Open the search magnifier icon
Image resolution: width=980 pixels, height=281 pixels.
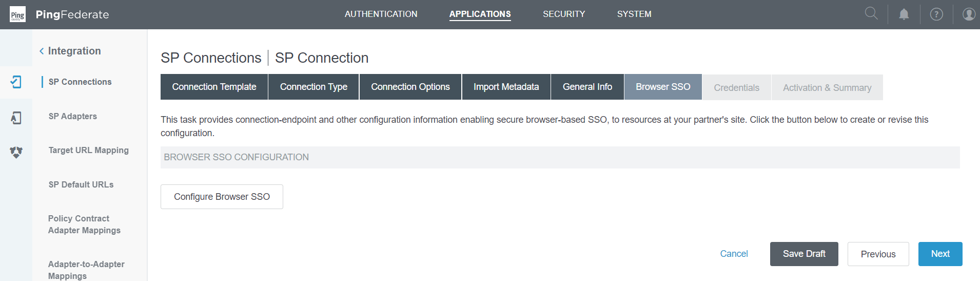point(871,13)
